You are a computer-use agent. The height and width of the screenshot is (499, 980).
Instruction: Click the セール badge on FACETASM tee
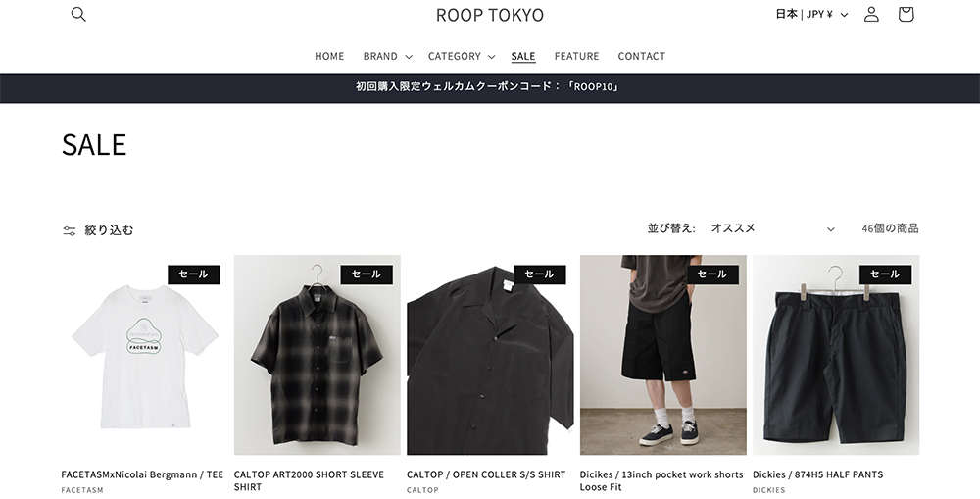pyautogui.click(x=194, y=274)
